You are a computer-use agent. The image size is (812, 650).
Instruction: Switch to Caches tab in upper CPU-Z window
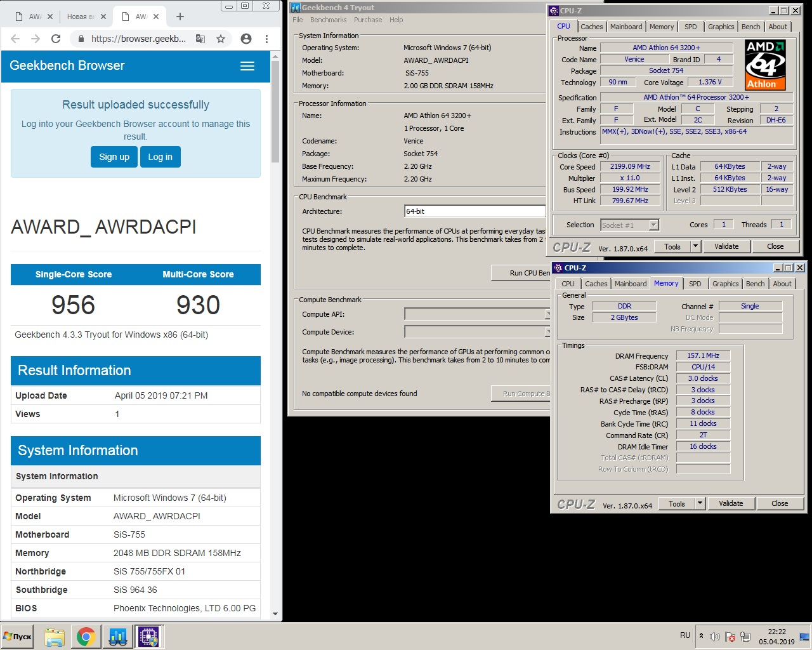click(x=592, y=27)
